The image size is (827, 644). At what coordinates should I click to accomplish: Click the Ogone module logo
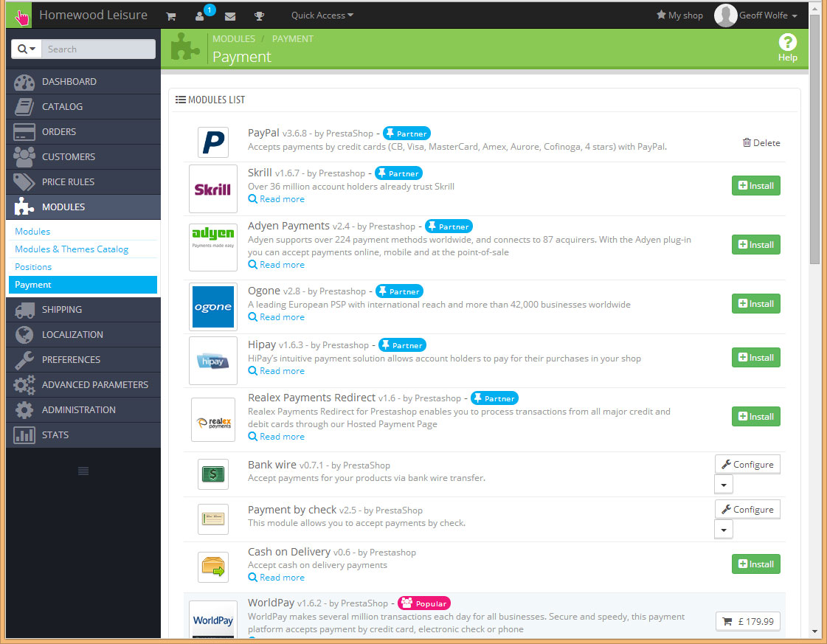coord(213,307)
